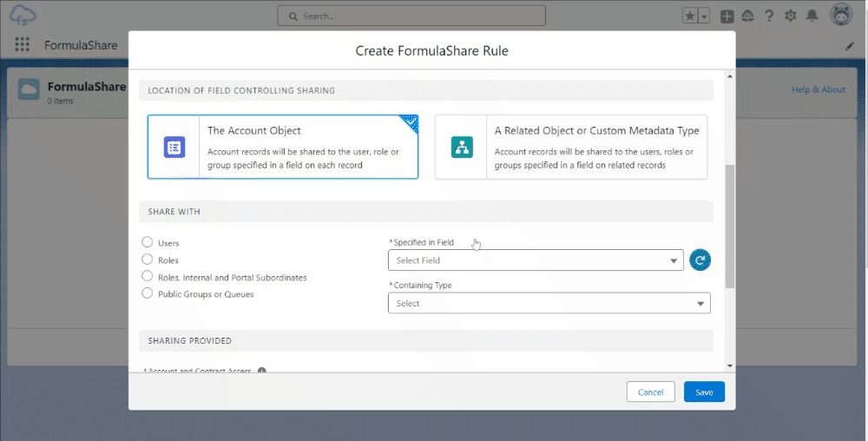Viewport: 868px width, 441px height.
Task: Click the Account Object list icon
Action: tap(174, 148)
